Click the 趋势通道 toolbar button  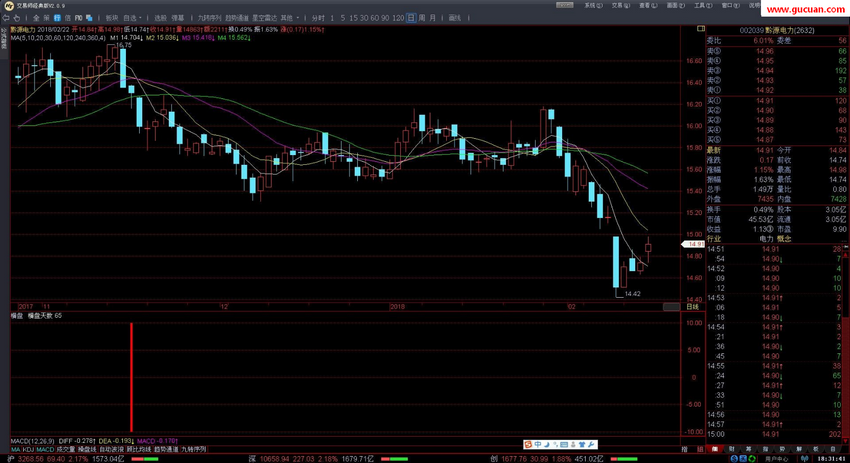click(237, 18)
